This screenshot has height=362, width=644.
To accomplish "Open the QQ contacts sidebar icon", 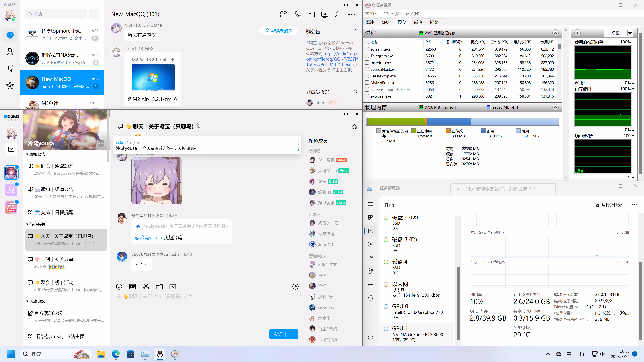I will pos(10,52).
